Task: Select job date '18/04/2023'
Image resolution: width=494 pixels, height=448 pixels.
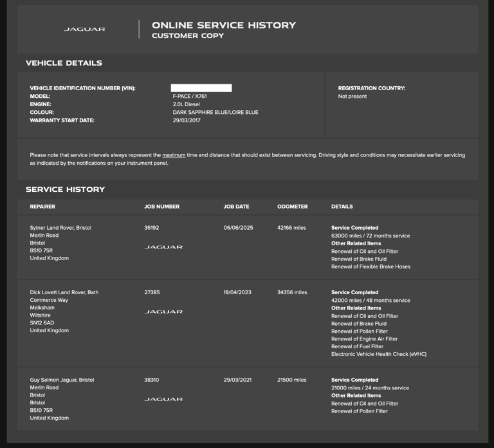Action: tap(237, 292)
